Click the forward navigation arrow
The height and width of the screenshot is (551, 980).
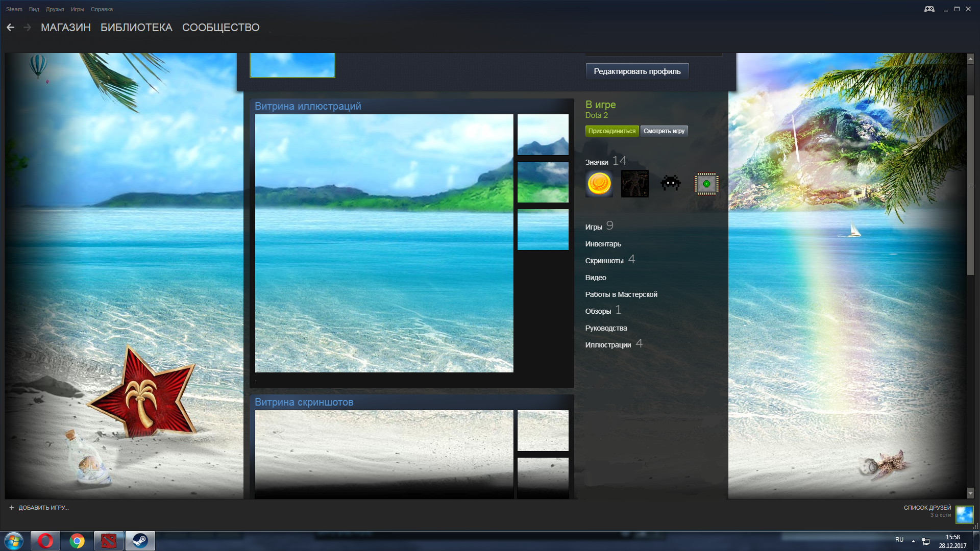click(x=28, y=28)
